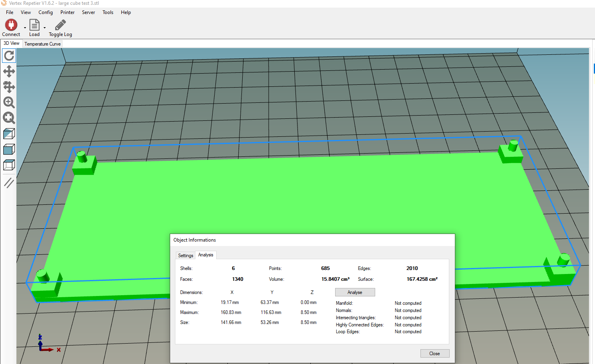Expand the Load dropdown arrow
Screen dimensions: 595x364
44,28
